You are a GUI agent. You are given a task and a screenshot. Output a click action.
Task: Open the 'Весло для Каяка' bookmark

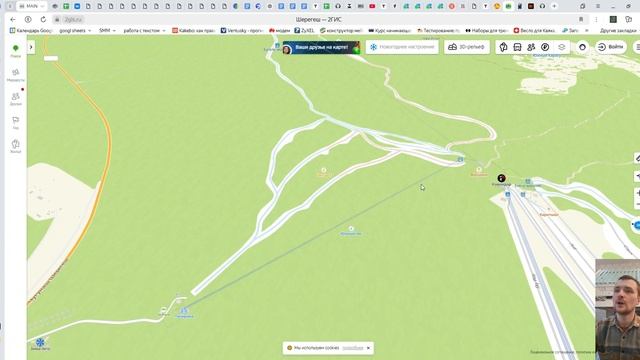[x=535, y=31]
